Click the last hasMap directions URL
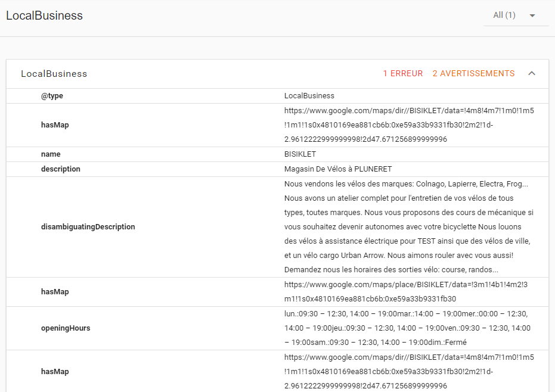 [409, 372]
